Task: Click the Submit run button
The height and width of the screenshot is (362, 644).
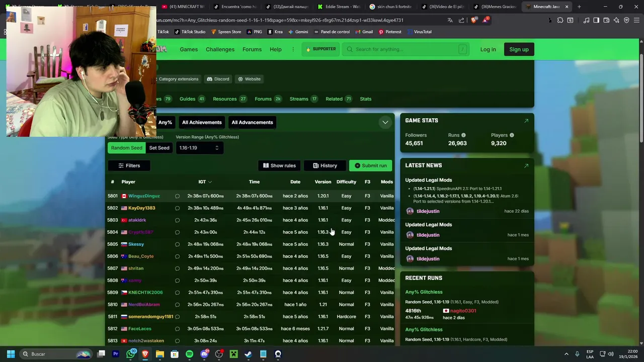Action: pyautogui.click(x=370, y=165)
